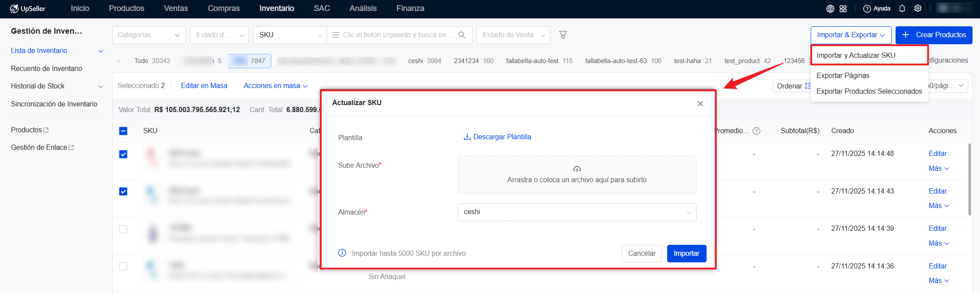Choose Exportar Productos Seleccionados
The image size is (980, 293).
click(869, 91)
